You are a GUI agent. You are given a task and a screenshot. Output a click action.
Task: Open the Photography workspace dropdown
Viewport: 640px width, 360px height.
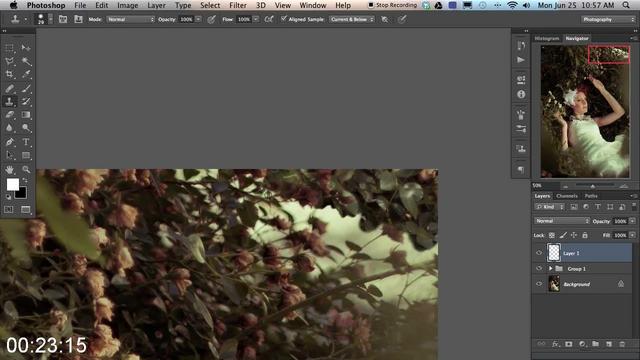point(608,19)
